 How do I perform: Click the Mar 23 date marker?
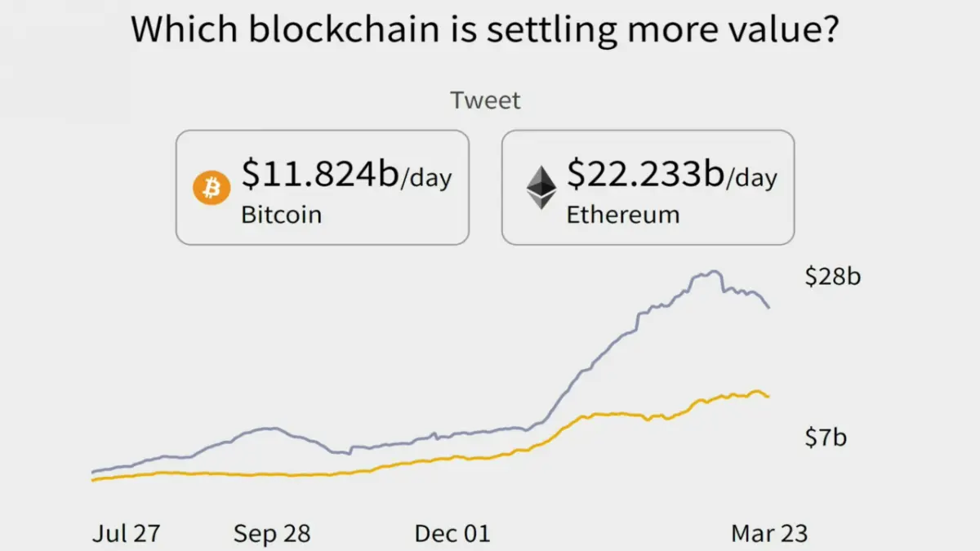(x=768, y=534)
